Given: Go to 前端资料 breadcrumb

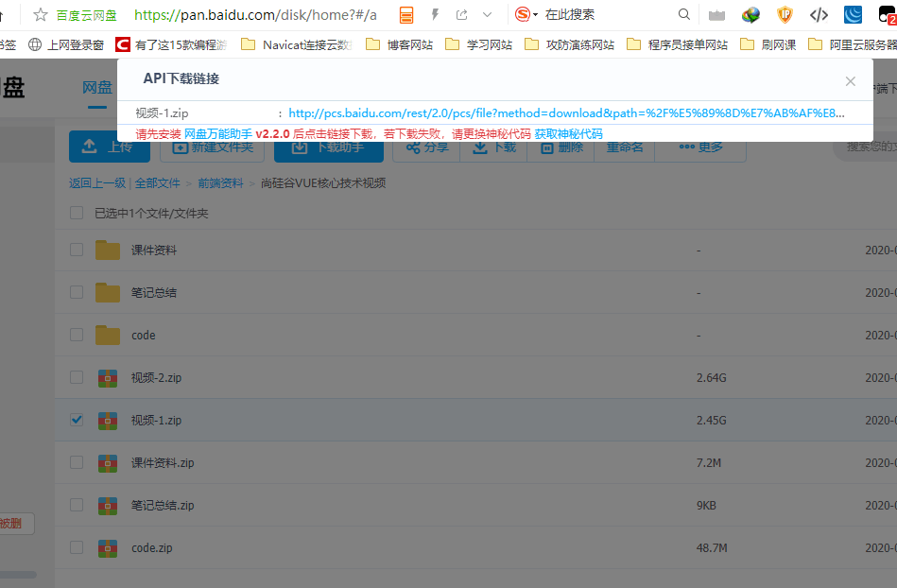Looking at the screenshot, I should pyautogui.click(x=220, y=183).
